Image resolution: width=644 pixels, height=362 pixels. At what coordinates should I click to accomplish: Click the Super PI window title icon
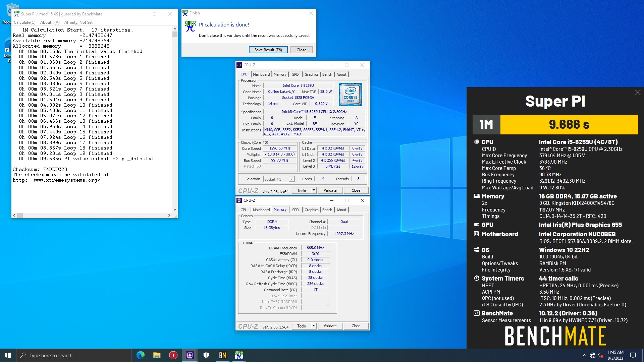[x=16, y=14]
